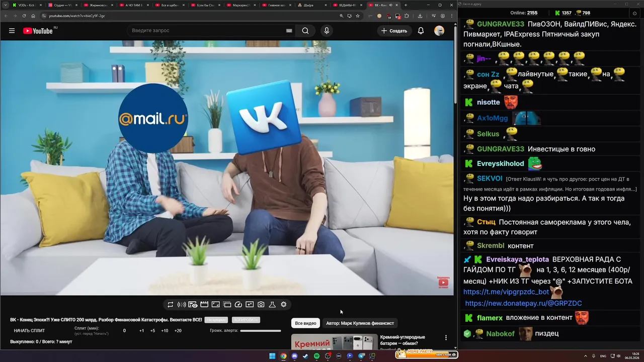Click the +5 split minutes button
The width and height of the screenshot is (644, 362).
[x=152, y=331]
